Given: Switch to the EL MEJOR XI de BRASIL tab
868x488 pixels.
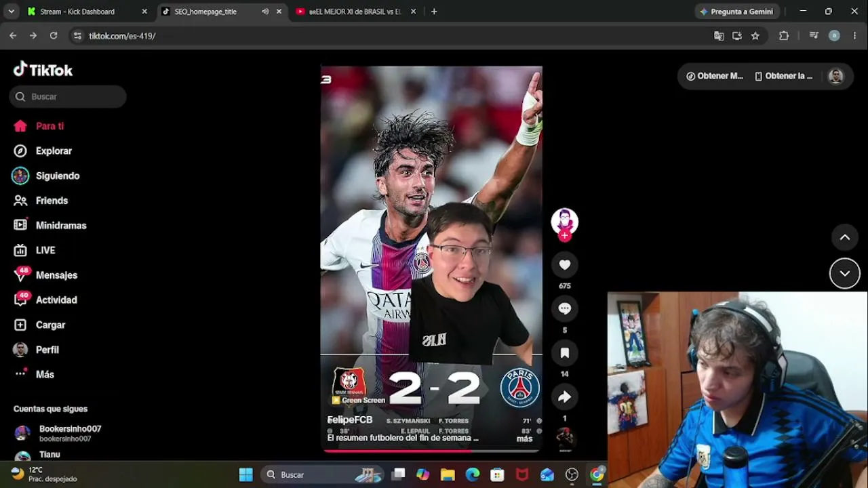Looking at the screenshot, I should pyautogui.click(x=355, y=12).
